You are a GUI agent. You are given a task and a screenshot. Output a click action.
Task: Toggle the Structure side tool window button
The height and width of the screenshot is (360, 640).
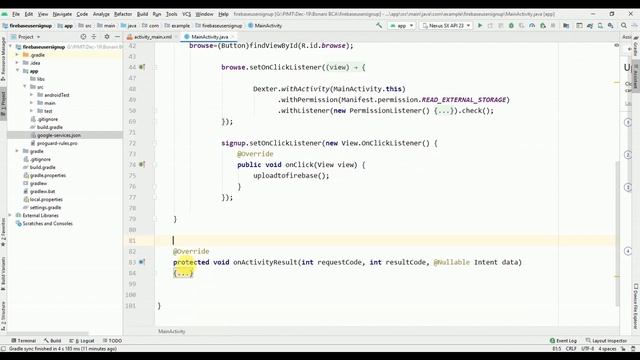tap(3, 316)
